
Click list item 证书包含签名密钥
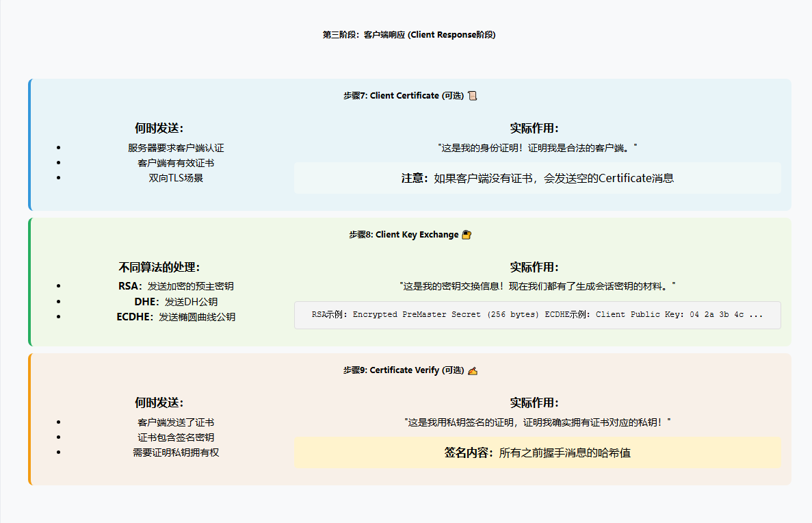[176, 437]
